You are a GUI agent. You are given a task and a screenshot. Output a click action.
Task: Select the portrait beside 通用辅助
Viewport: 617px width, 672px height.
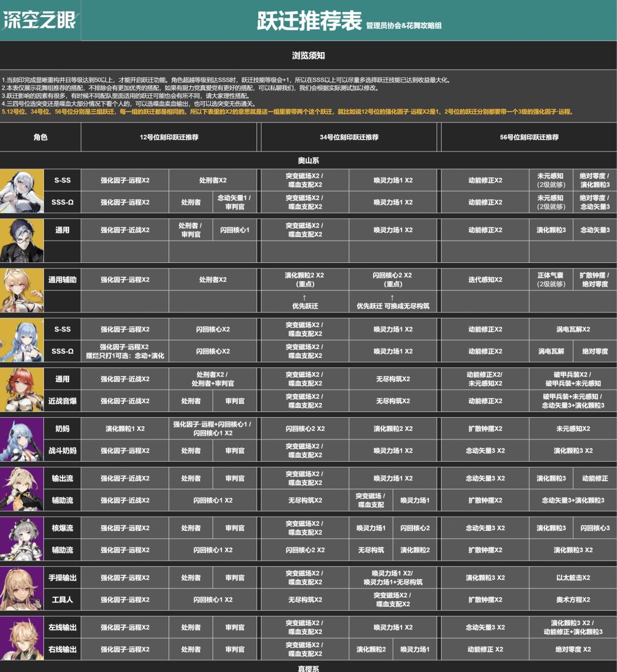click(22, 290)
